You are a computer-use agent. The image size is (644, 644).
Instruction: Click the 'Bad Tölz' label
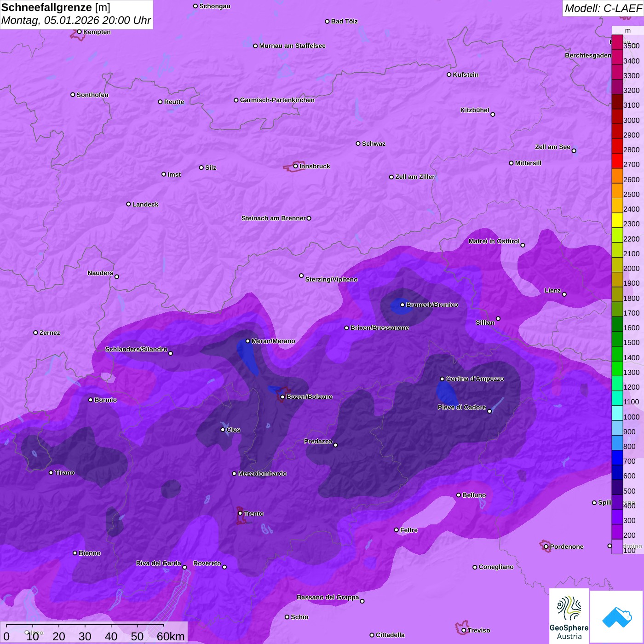(344, 21)
